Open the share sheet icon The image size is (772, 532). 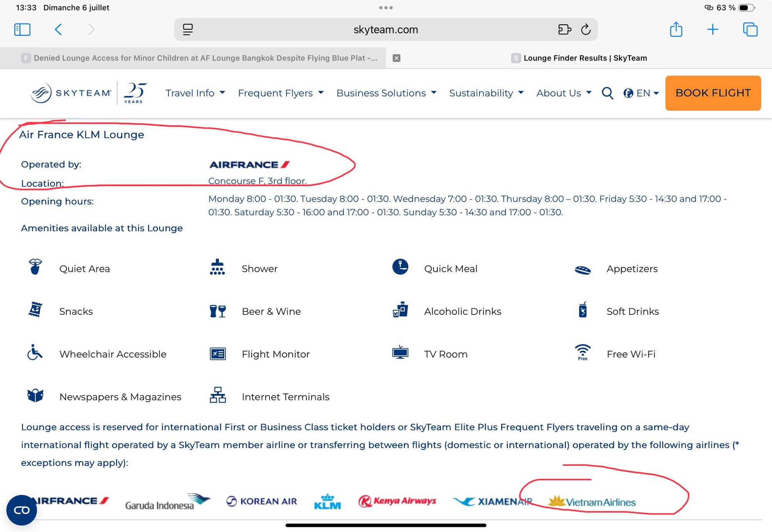click(x=676, y=30)
